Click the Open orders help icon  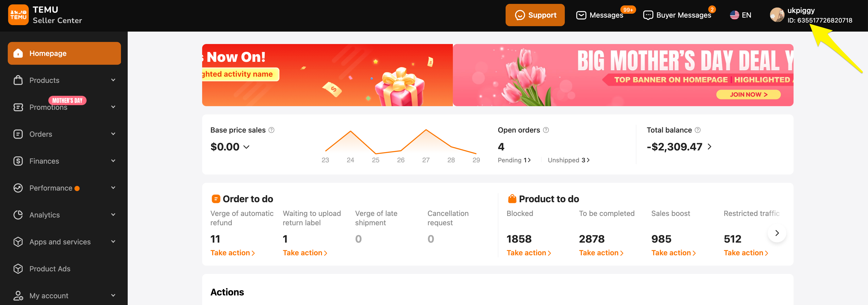point(546,130)
